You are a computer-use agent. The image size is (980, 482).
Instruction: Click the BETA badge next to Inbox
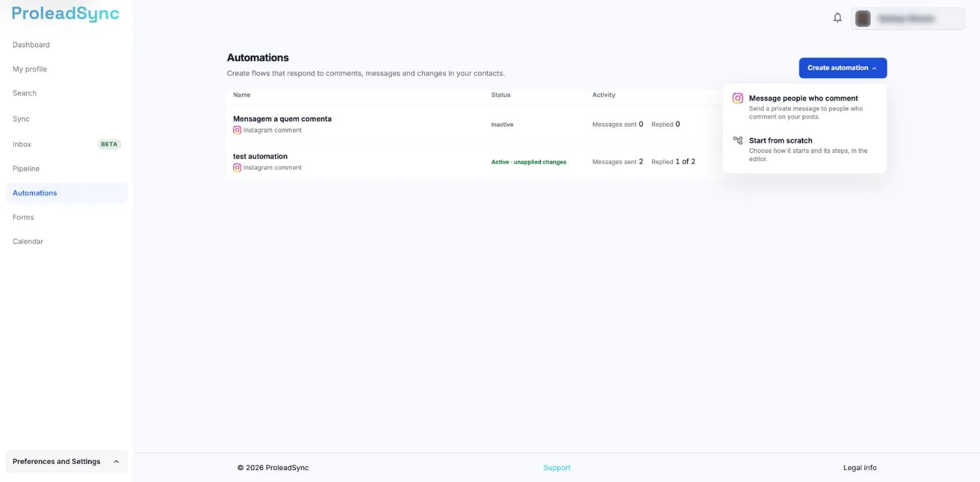pyautogui.click(x=109, y=144)
